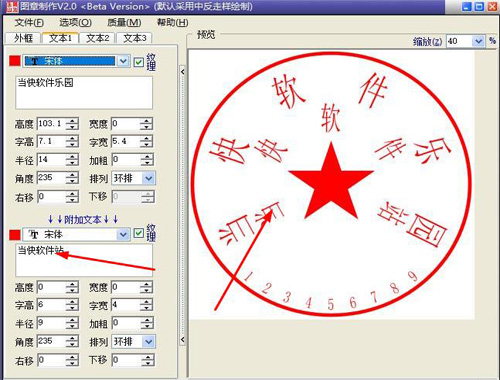500x380 pixels.
Task: Collapse the panel with the upper splitter arrow
Action: (182, 72)
